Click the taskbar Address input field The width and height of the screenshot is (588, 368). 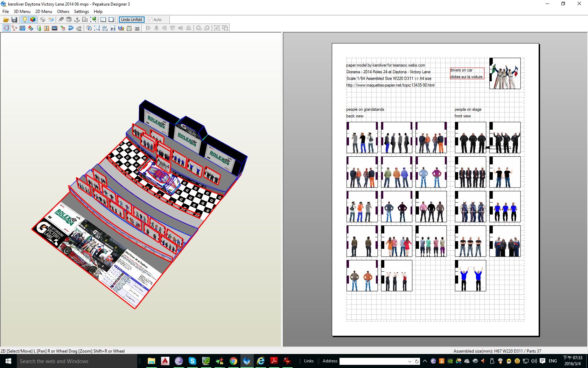coord(373,361)
